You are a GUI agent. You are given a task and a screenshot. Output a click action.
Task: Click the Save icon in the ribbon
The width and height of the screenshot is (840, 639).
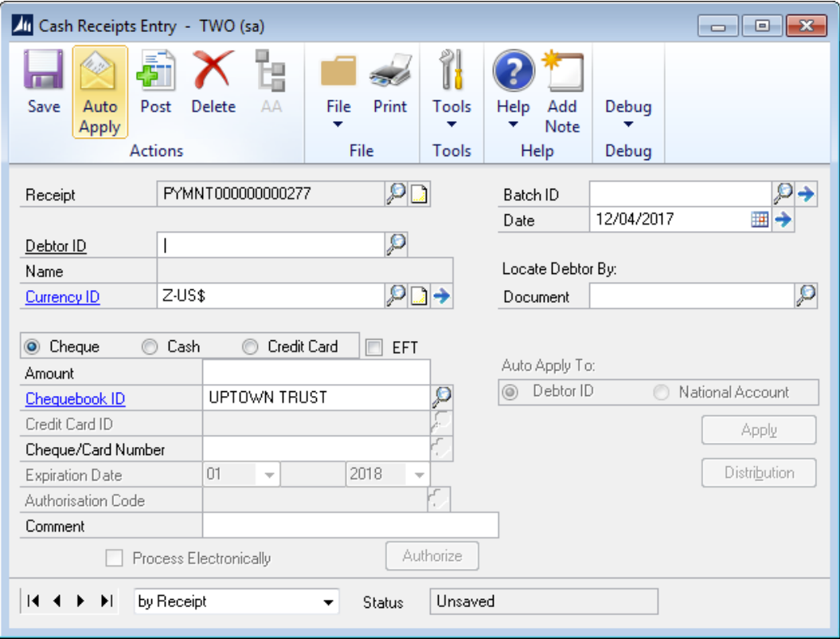(x=43, y=72)
